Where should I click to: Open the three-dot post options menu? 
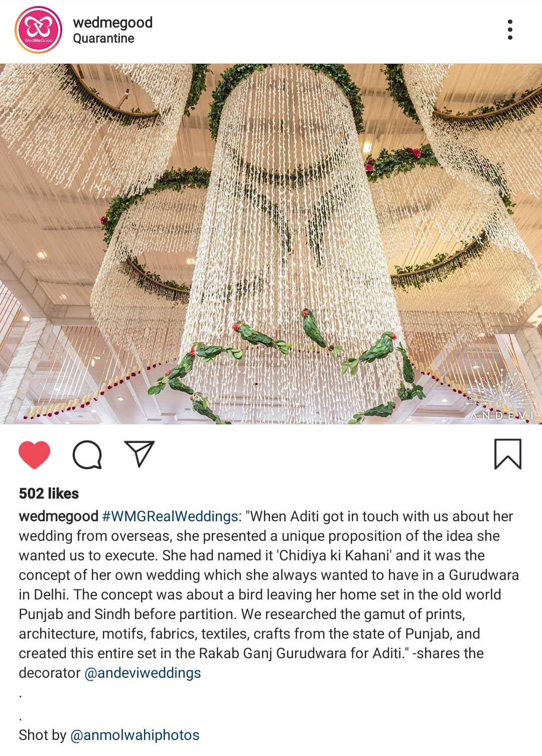click(510, 30)
